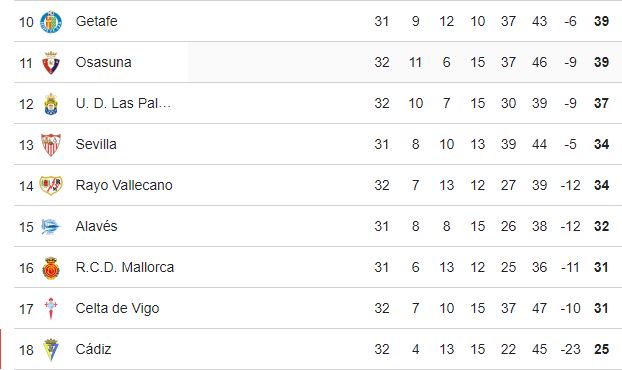The height and width of the screenshot is (370, 622).
Task: Select the Rayo Vallecano team name
Action: [x=124, y=185]
